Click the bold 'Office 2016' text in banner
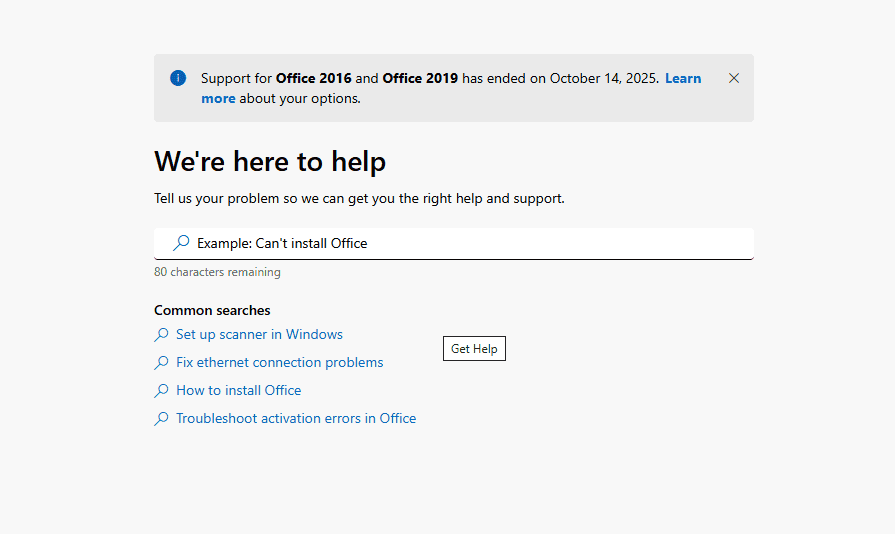This screenshot has height=534, width=895. [313, 78]
